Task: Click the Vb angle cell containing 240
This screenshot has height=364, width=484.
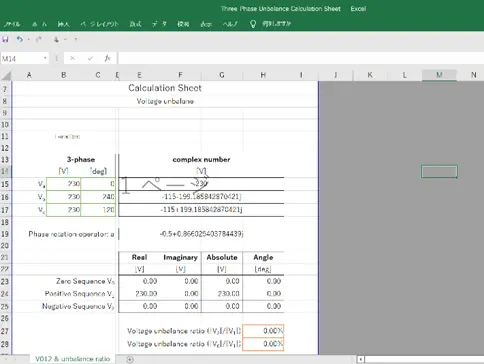Action: tap(98, 197)
